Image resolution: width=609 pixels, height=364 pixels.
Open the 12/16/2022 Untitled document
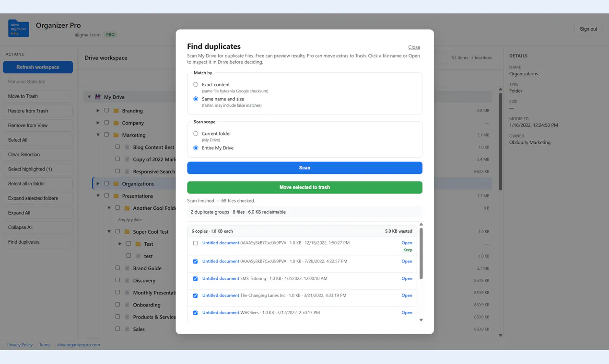click(407, 243)
